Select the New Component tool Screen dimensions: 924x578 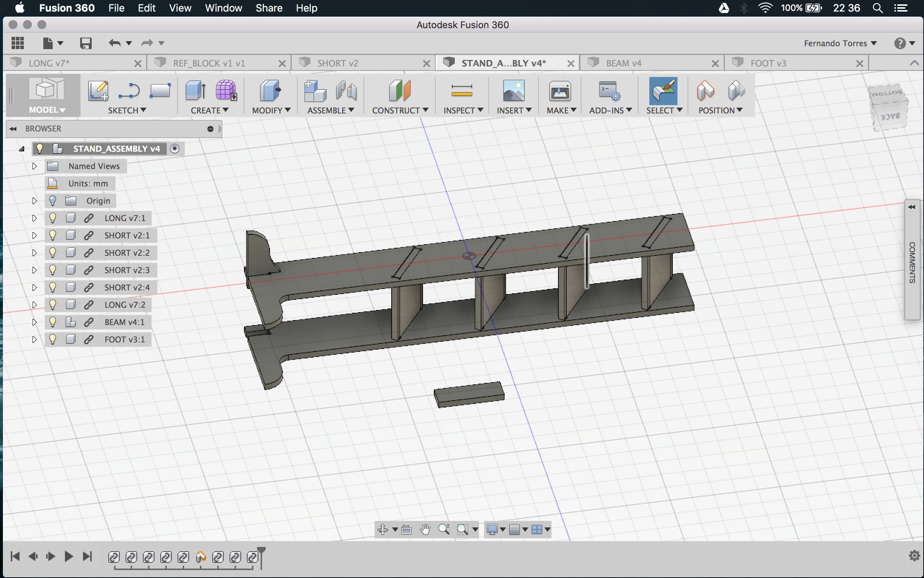[315, 91]
